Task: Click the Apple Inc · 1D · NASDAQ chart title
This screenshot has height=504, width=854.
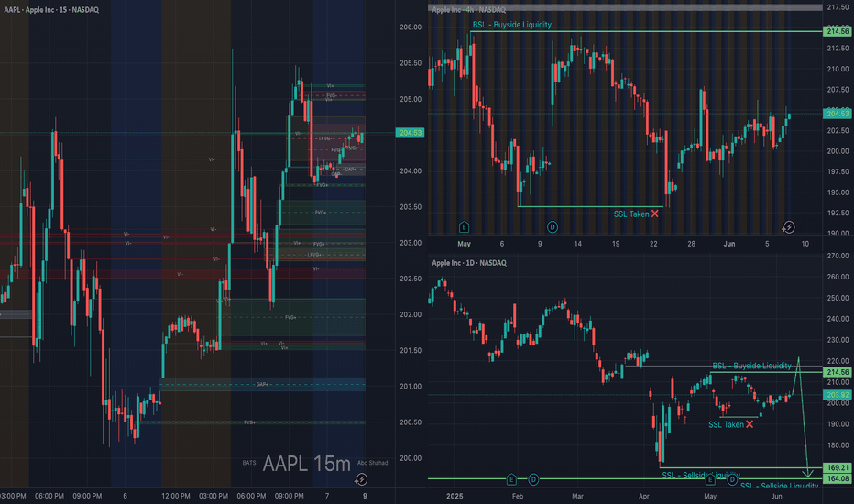Action: pos(469,263)
